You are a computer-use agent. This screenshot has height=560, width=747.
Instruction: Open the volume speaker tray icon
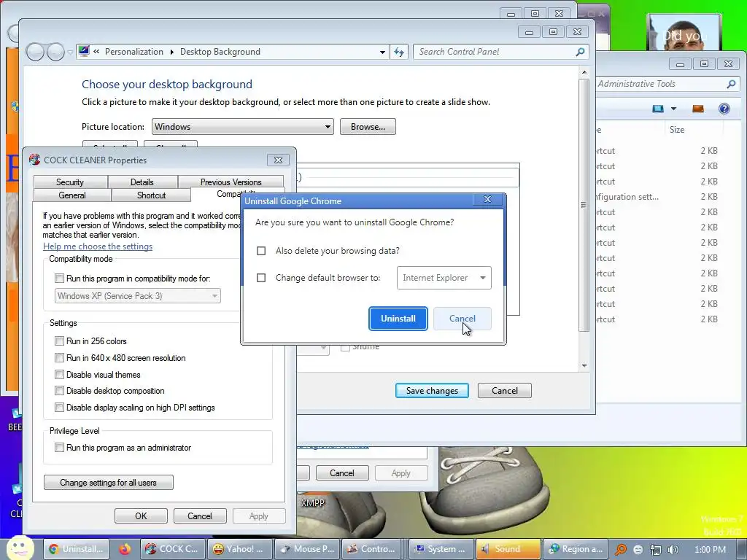[673, 550]
